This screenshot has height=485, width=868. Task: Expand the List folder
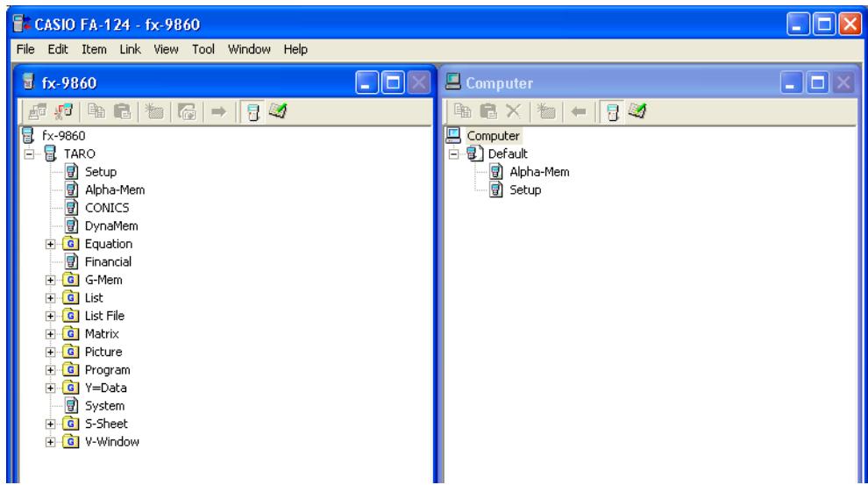point(50,298)
